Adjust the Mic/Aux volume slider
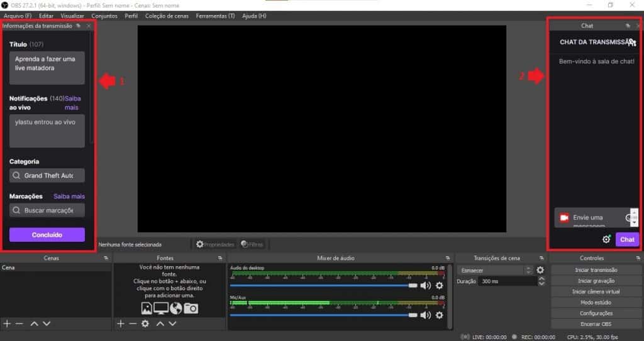This screenshot has width=644, height=341. point(324,315)
